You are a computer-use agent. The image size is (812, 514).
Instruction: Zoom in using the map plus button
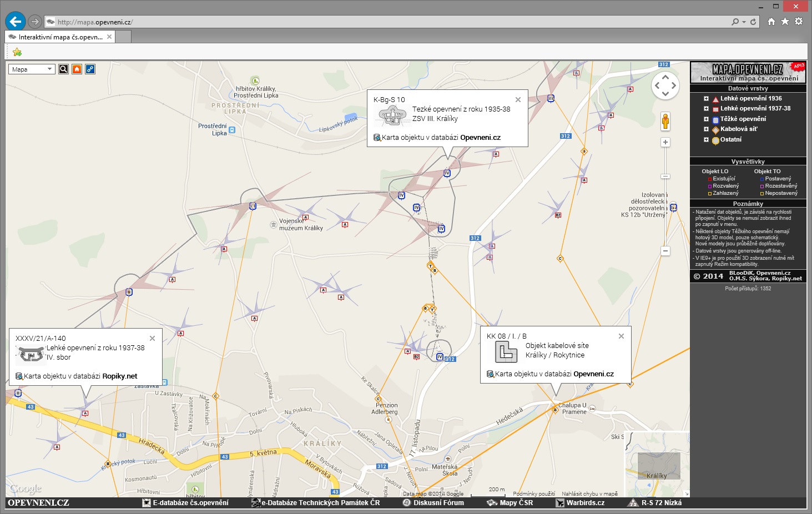click(x=665, y=143)
